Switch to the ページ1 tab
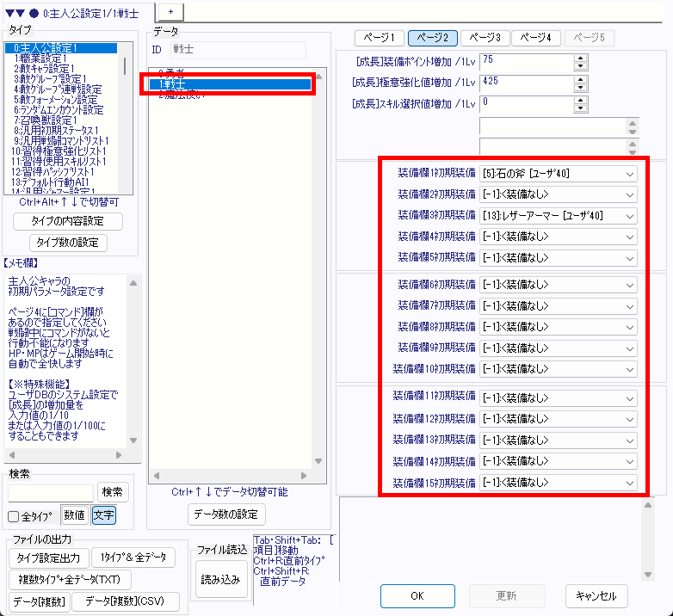Viewport: 673px width, 616px height. (380, 38)
